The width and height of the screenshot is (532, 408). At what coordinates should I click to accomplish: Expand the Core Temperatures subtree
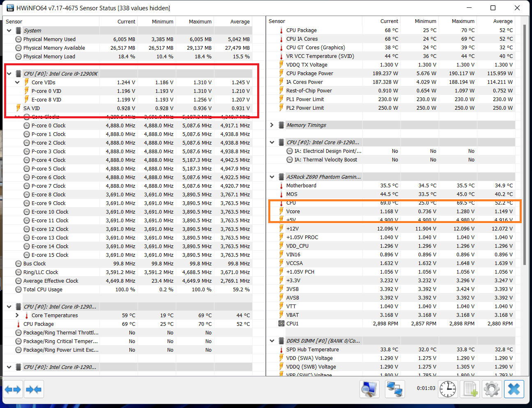pyautogui.click(x=17, y=316)
